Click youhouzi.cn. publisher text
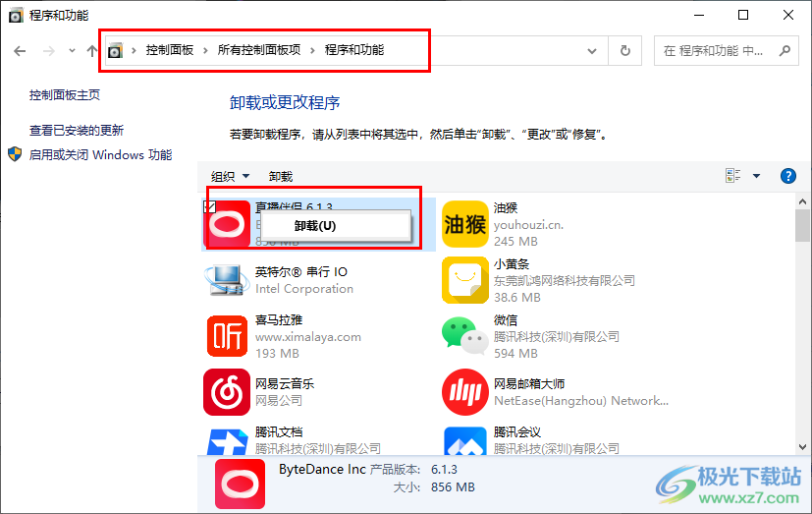Image resolution: width=812 pixels, height=514 pixels. (528, 225)
